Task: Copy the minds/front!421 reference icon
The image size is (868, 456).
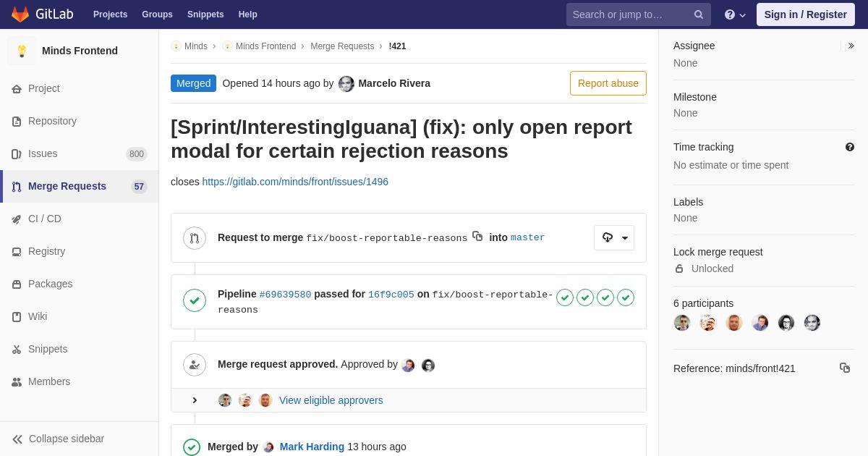Action: 845,368
